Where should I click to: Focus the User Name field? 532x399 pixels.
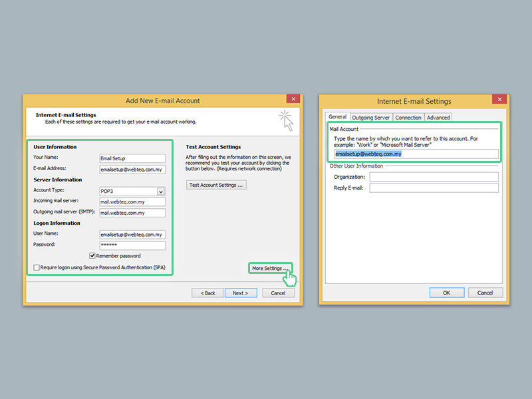(132, 235)
